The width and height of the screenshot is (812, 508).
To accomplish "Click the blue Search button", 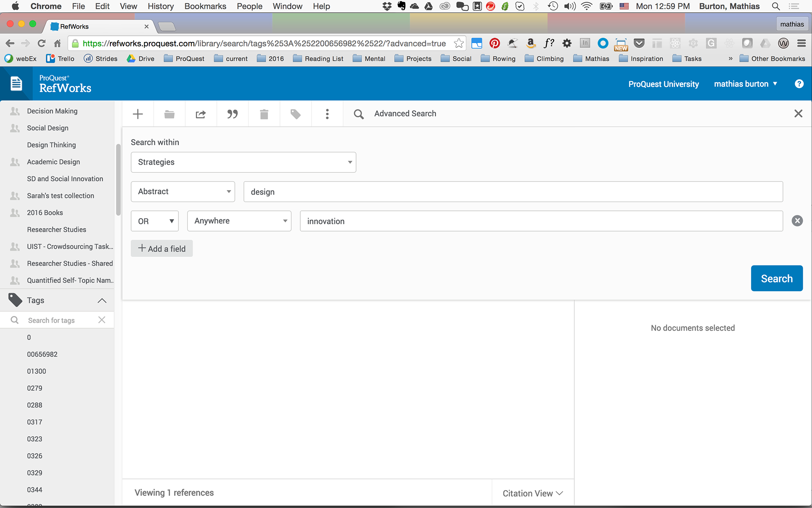I will [776, 279].
